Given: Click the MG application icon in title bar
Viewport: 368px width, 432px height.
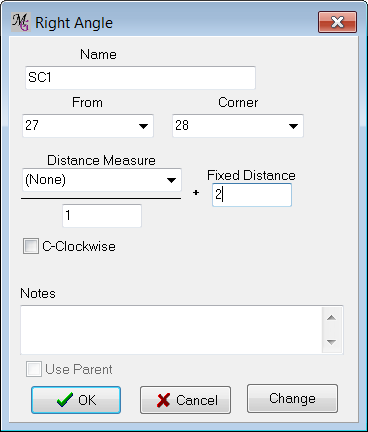Looking at the screenshot, I should pyautogui.click(x=21, y=22).
